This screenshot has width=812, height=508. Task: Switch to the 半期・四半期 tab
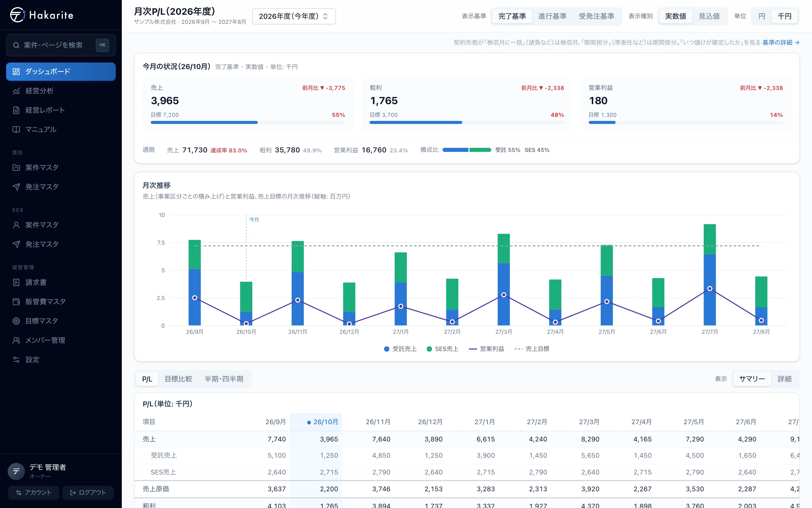coord(224,379)
